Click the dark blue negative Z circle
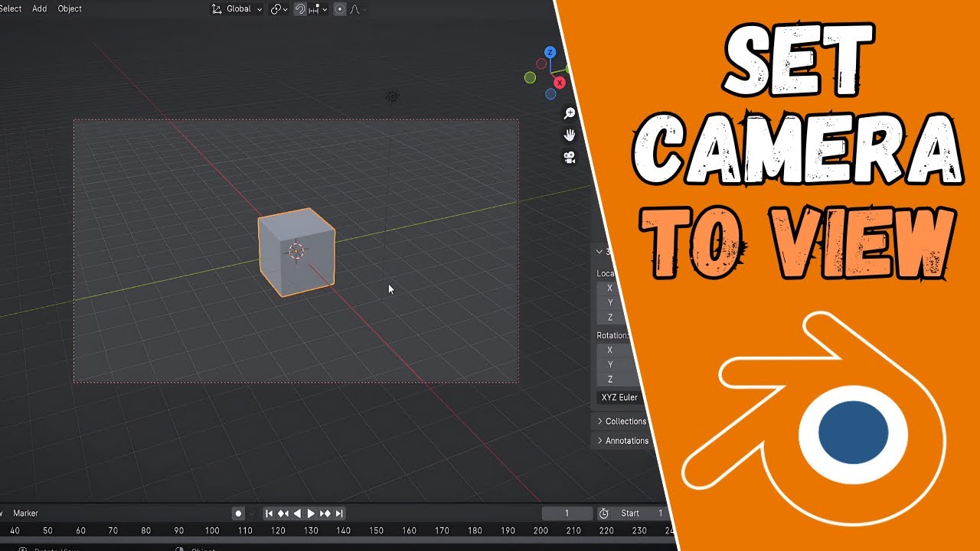The width and height of the screenshot is (980, 551). (x=550, y=94)
